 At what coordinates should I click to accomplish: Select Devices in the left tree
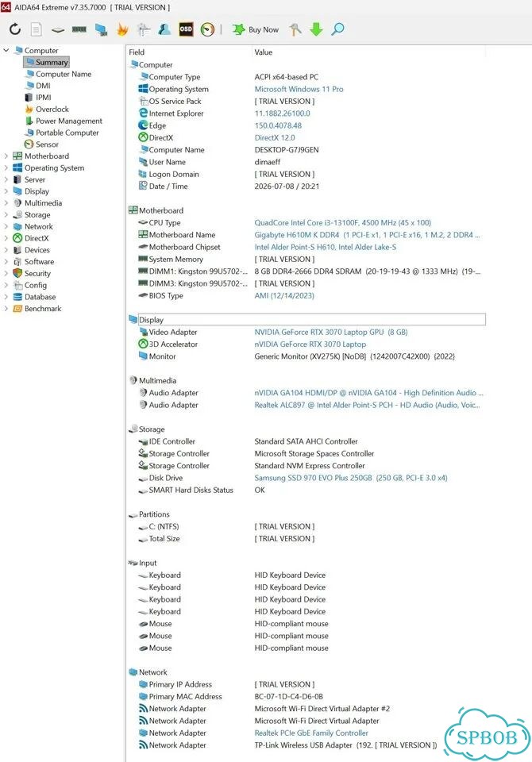pyautogui.click(x=37, y=250)
